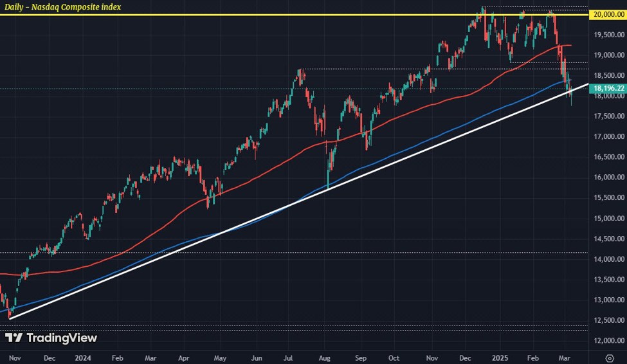The image size is (627, 364).
Task: Click the 2025 label on time axis
Action: click(x=499, y=356)
